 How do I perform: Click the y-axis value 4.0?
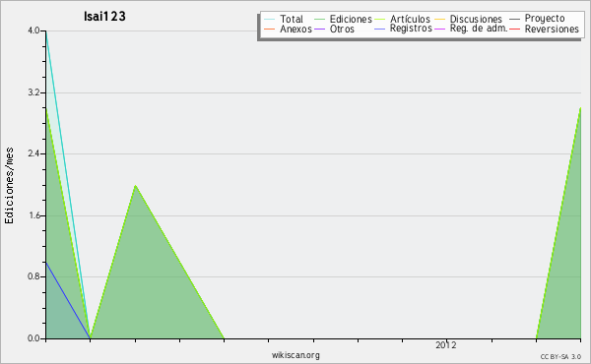click(x=33, y=30)
